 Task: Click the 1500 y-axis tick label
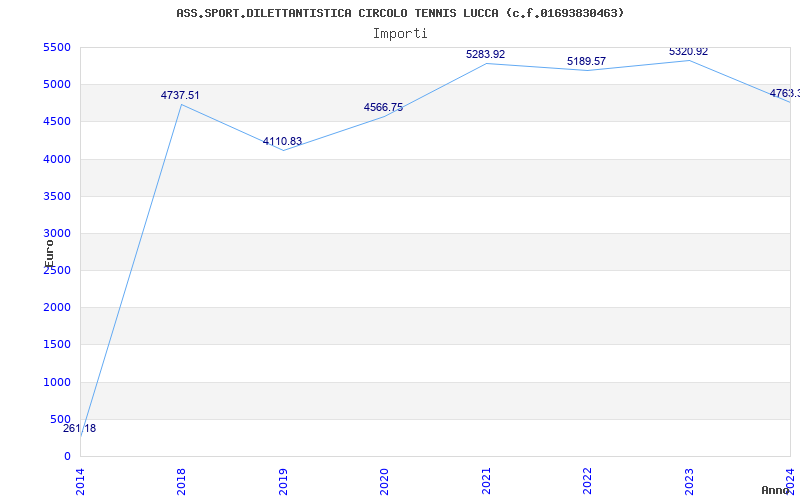(x=57, y=345)
